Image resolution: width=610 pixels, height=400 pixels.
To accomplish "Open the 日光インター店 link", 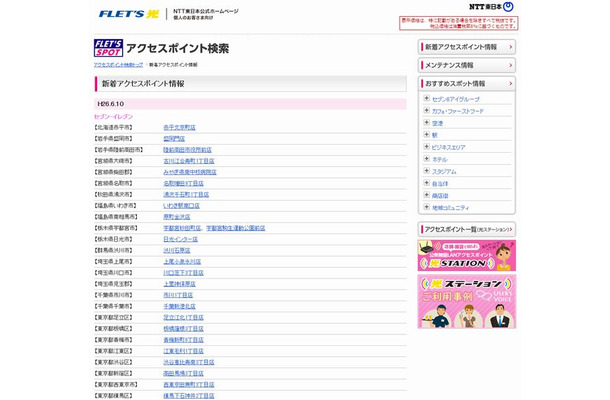I will (x=181, y=239).
